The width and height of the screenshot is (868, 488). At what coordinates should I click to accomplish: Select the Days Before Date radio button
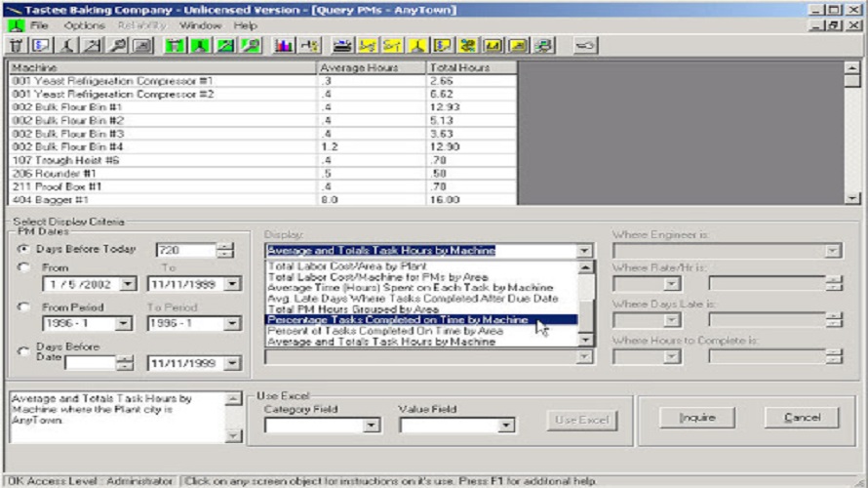[x=23, y=351]
